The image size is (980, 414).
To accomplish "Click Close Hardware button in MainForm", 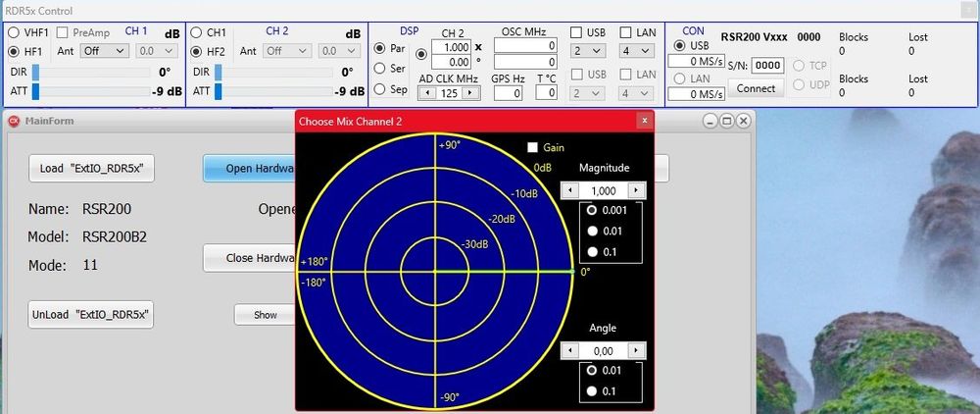I will (x=250, y=258).
